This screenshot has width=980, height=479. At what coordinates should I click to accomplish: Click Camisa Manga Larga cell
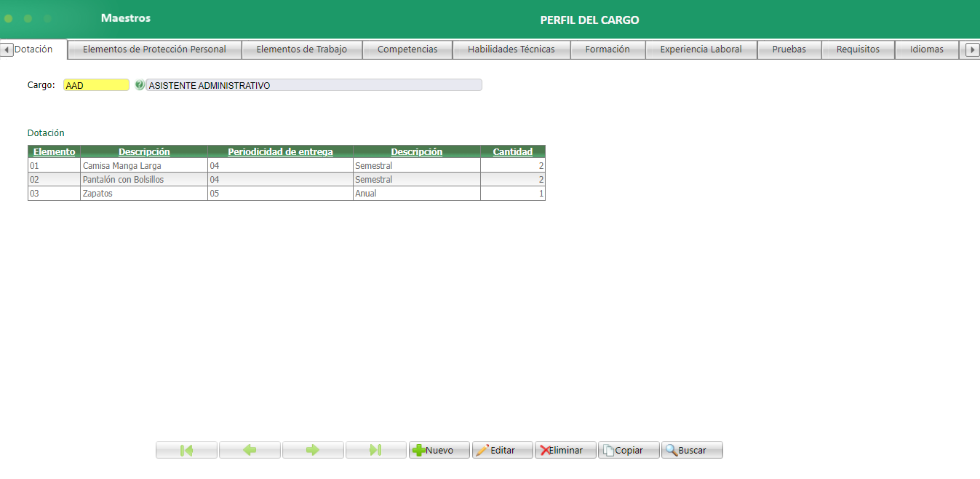coord(144,166)
